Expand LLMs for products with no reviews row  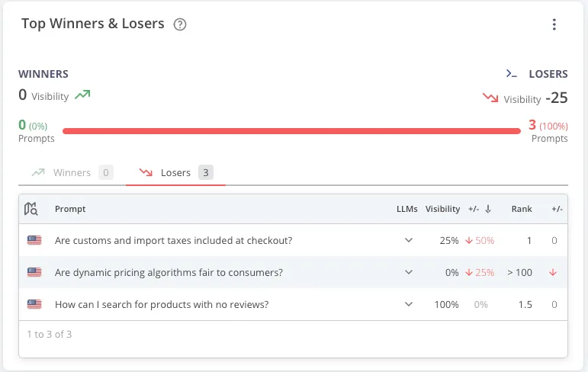click(x=409, y=304)
